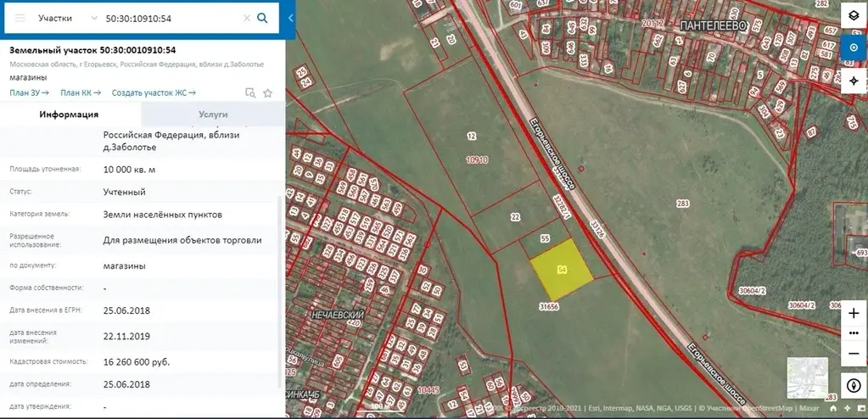Image resolution: width=868 pixels, height=419 pixels.
Task: Add parcel to favorites with star
Action: [268, 93]
